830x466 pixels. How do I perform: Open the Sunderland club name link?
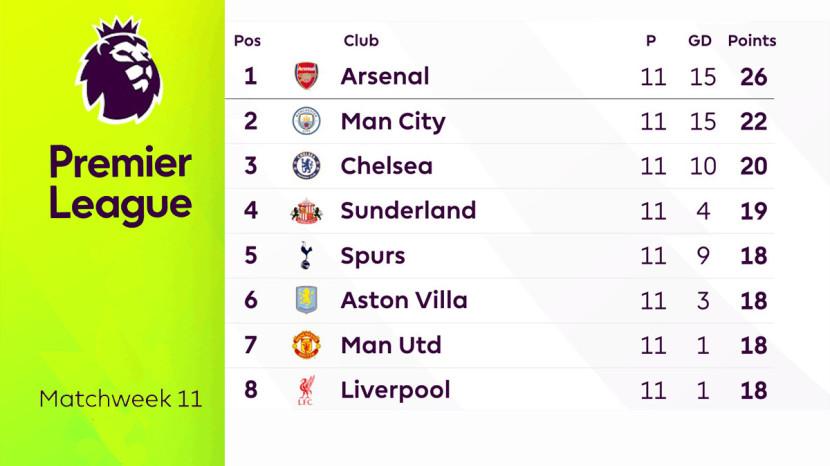(x=408, y=211)
